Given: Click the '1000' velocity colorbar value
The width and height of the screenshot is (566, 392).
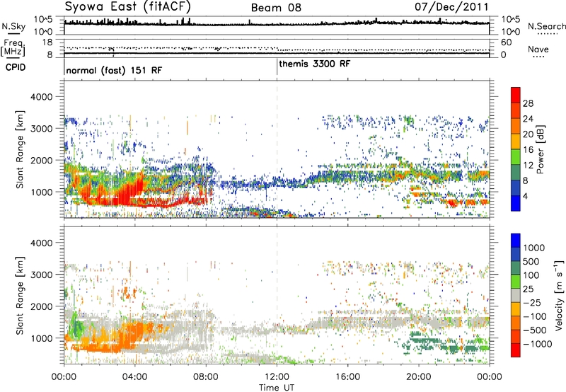Looking at the screenshot, I should (534, 248).
